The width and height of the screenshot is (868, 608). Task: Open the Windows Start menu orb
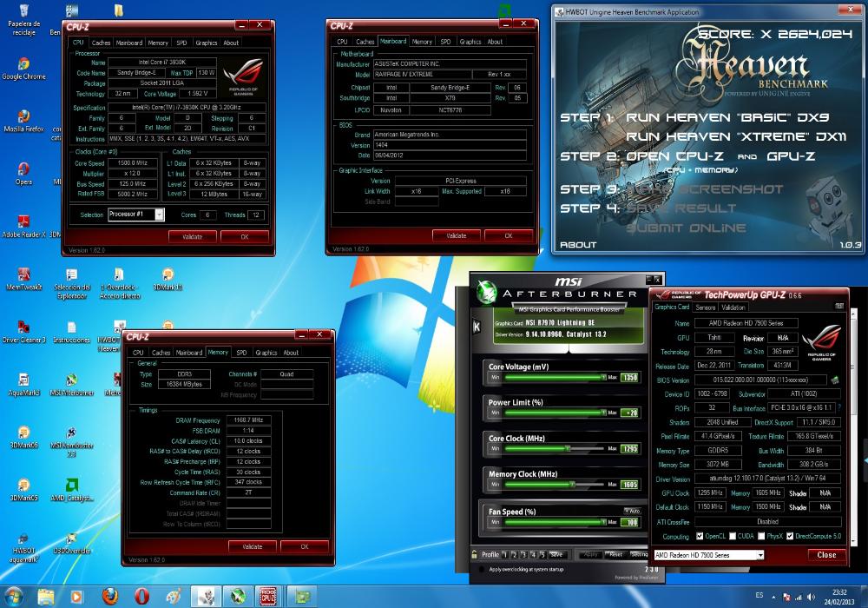[x=13, y=597]
